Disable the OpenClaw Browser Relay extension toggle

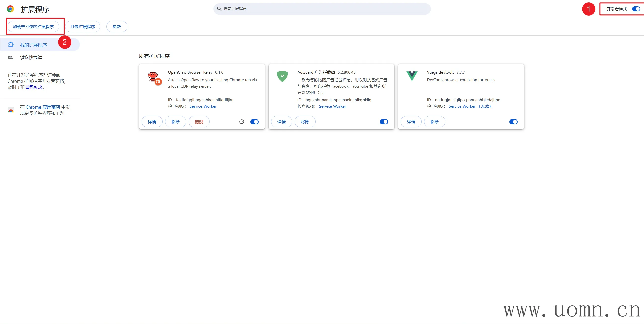tap(254, 122)
